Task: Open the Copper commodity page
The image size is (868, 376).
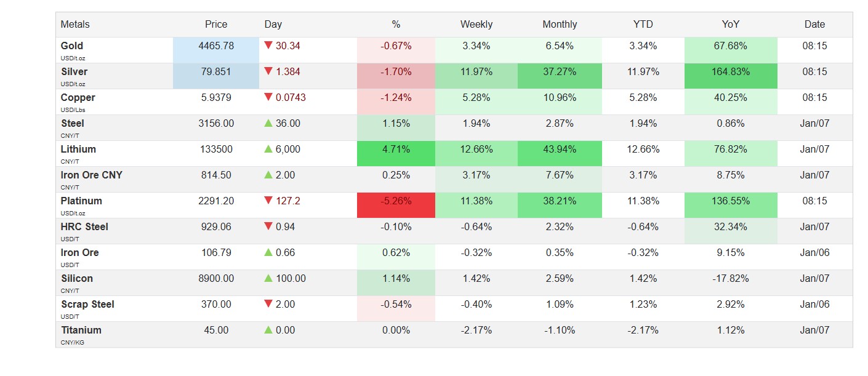Action: [x=78, y=97]
